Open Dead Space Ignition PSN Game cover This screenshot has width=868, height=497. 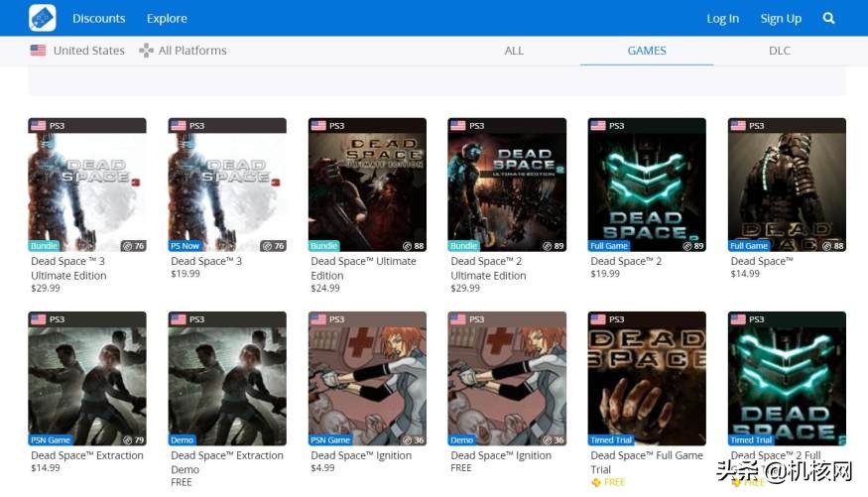pos(368,379)
